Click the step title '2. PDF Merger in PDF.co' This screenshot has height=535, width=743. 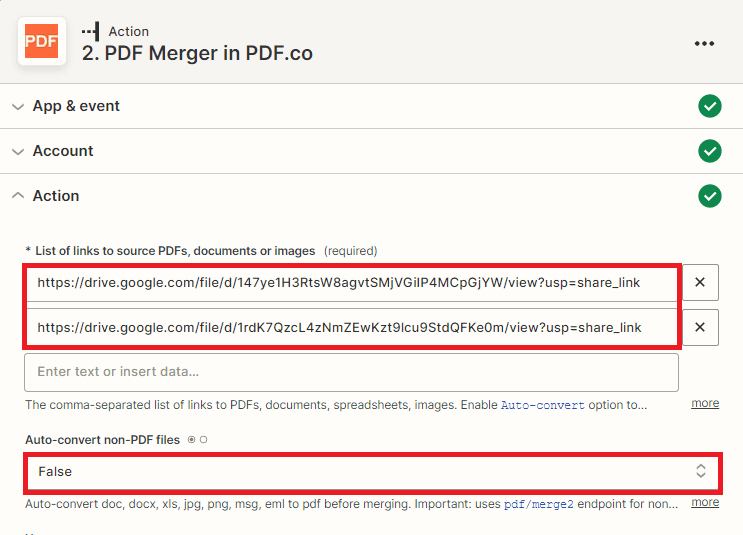click(197, 54)
